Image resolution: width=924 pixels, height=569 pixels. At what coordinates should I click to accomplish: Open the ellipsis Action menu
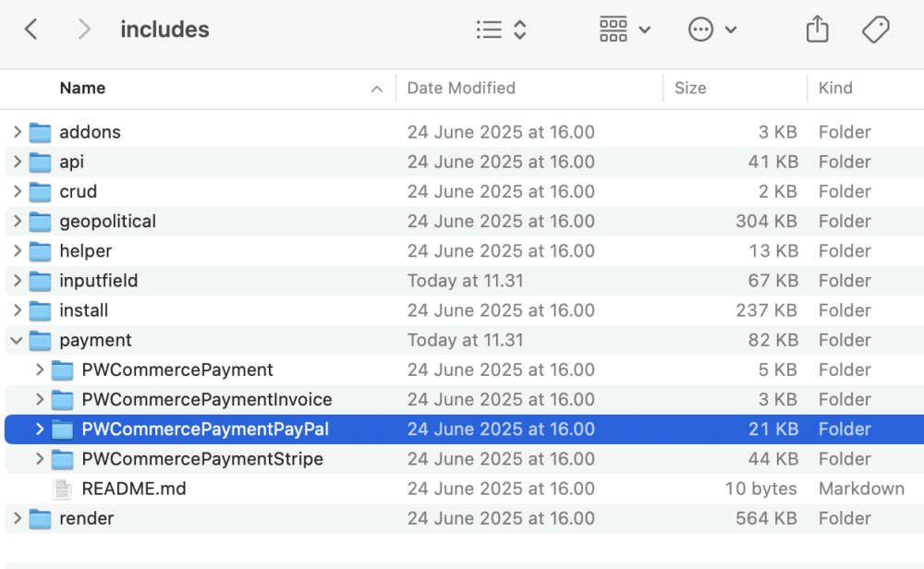pyautogui.click(x=712, y=30)
